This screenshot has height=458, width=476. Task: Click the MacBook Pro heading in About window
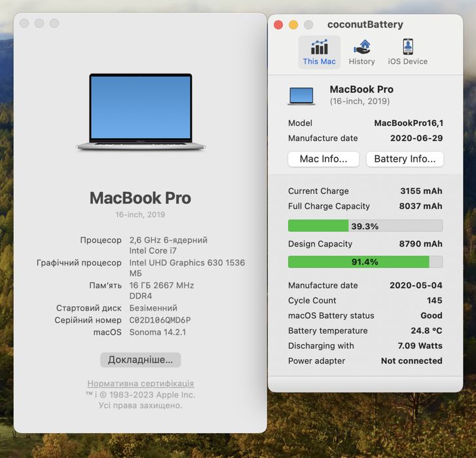point(140,198)
